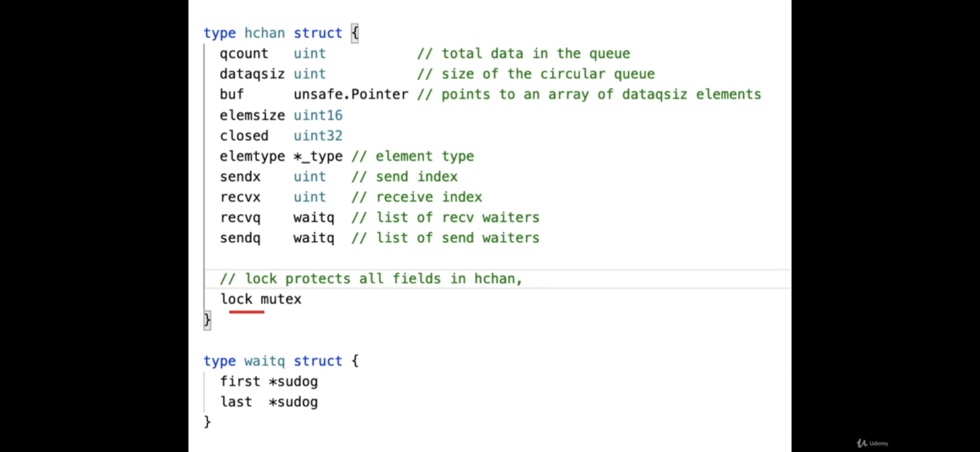Click the mutex type name
Screen dimensions: 980x452
(x=281, y=299)
